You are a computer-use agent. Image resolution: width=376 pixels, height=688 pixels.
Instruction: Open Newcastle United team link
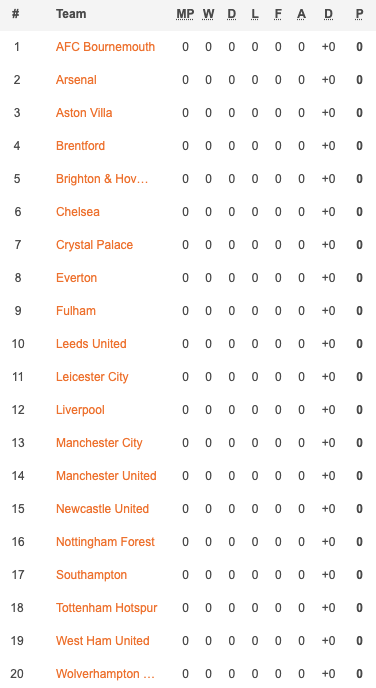tap(102, 509)
